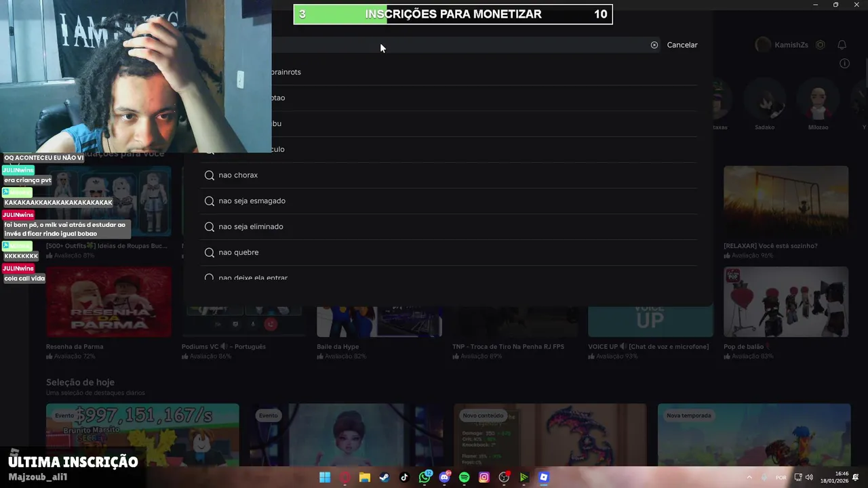This screenshot has width=868, height=488.
Task: Switch to the Roblox taskbar icon
Action: [x=544, y=477]
